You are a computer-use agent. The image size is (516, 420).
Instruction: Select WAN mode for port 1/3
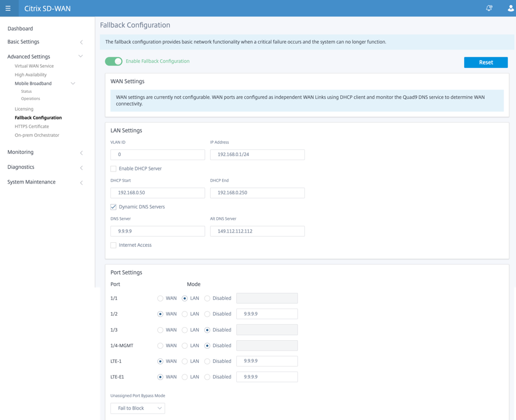(160, 330)
